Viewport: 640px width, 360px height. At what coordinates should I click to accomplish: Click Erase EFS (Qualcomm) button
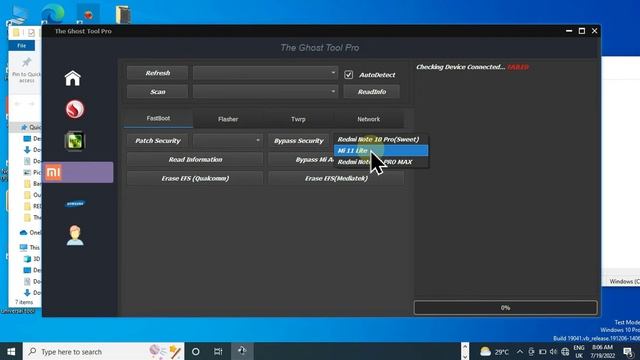[195, 178]
